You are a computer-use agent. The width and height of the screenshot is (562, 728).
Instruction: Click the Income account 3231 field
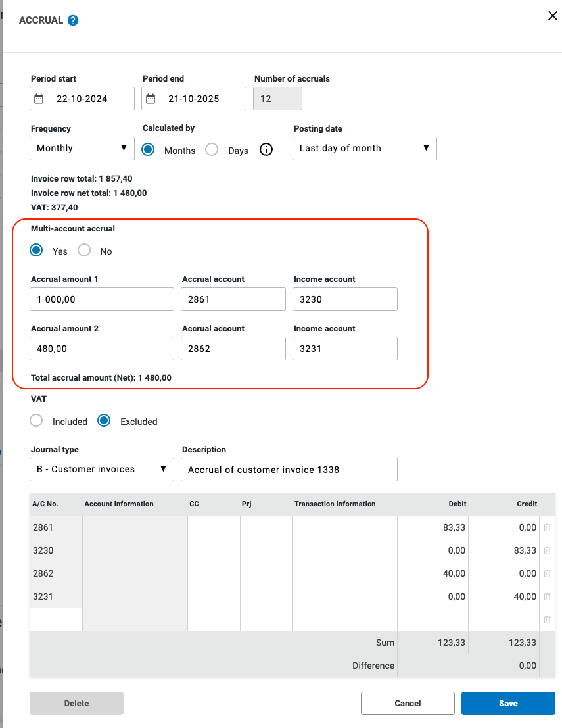[344, 349]
